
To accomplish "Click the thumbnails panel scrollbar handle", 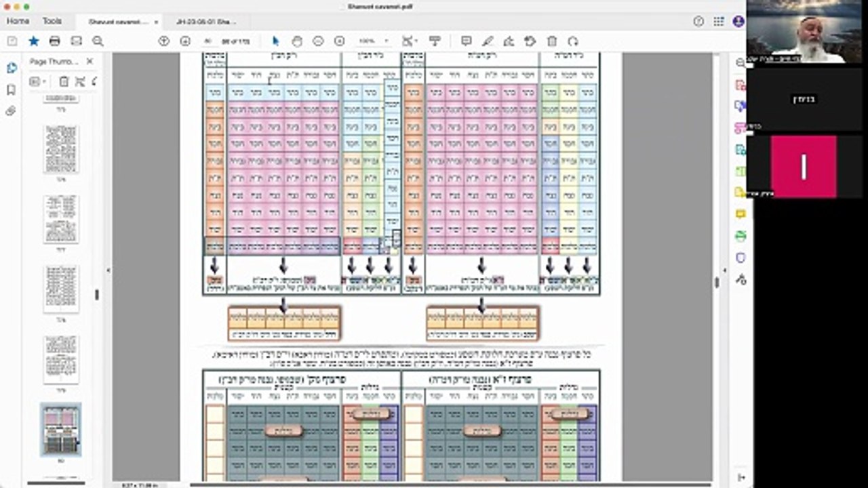I will click(97, 295).
